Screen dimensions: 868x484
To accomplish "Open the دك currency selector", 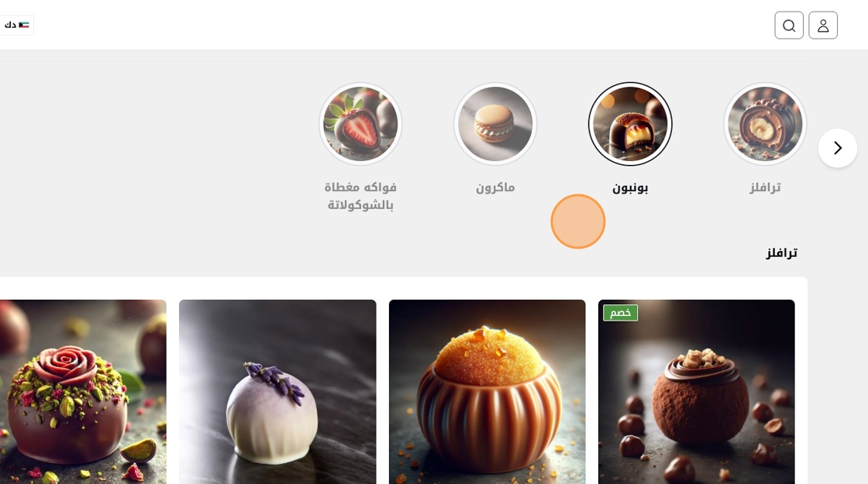I will click(x=16, y=25).
